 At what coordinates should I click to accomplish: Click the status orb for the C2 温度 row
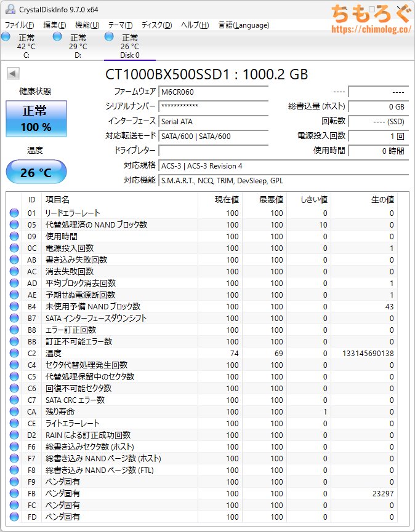coord(14,353)
